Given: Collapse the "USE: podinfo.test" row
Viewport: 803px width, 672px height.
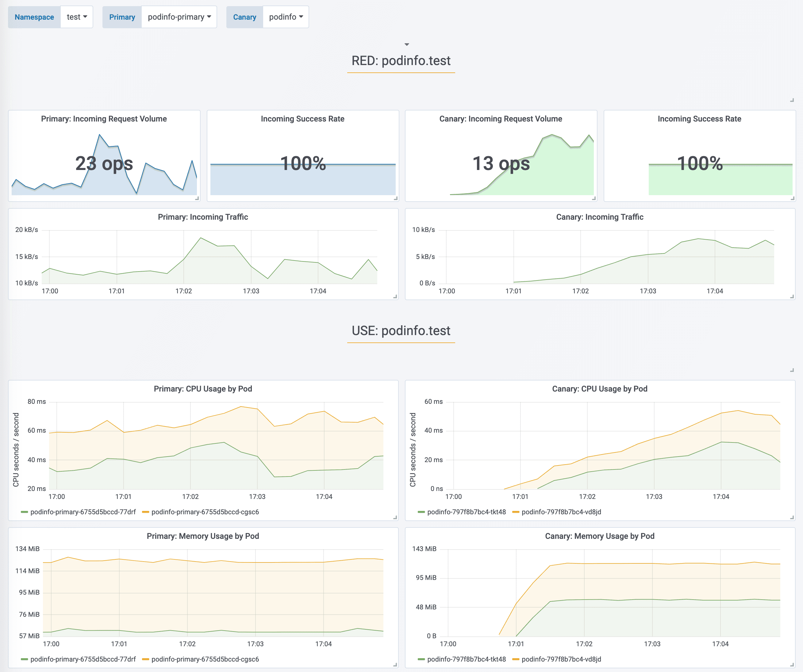Looking at the screenshot, I should pos(401,330).
